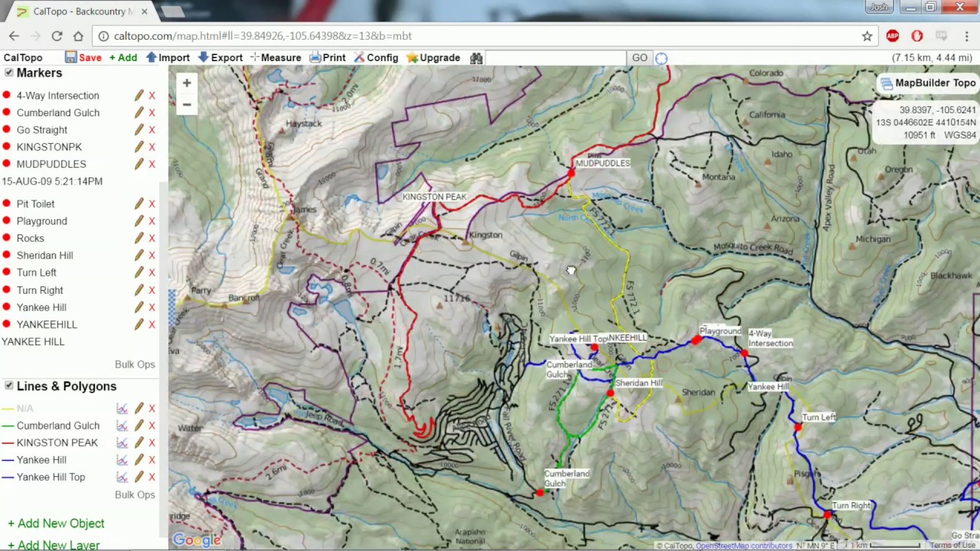Viewport: 980px width, 551px height.
Task: Click the Turn Left marker on map
Action: coord(798,427)
